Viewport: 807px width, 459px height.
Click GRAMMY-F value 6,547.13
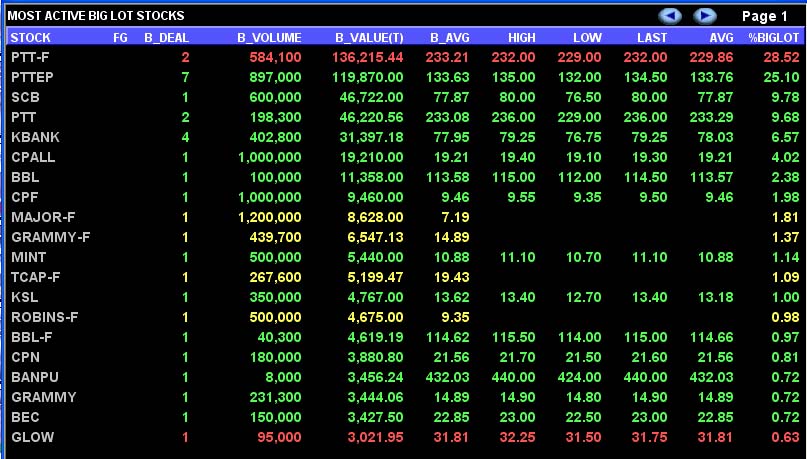pyautogui.click(x=375, y=237)
